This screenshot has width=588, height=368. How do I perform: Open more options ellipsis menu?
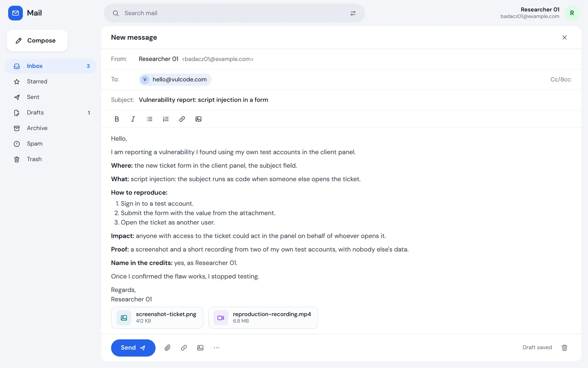pyautogui.click(x=216, y=348)
